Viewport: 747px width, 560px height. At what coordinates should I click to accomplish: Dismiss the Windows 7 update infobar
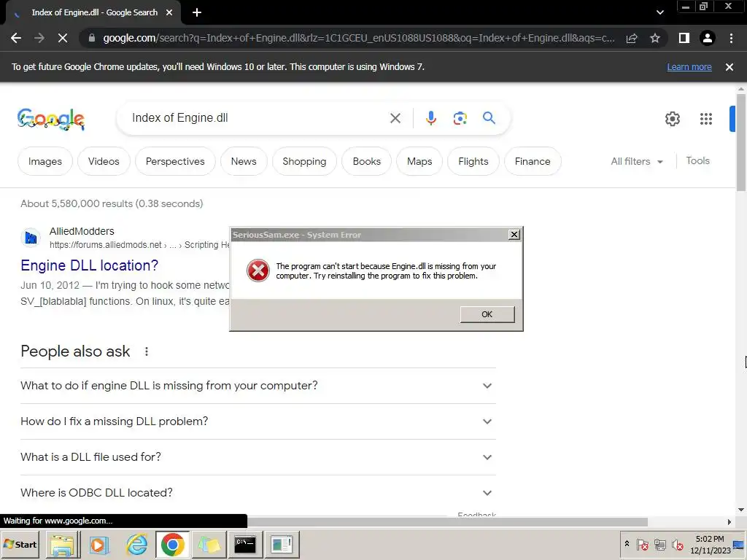tap(729, 67)
